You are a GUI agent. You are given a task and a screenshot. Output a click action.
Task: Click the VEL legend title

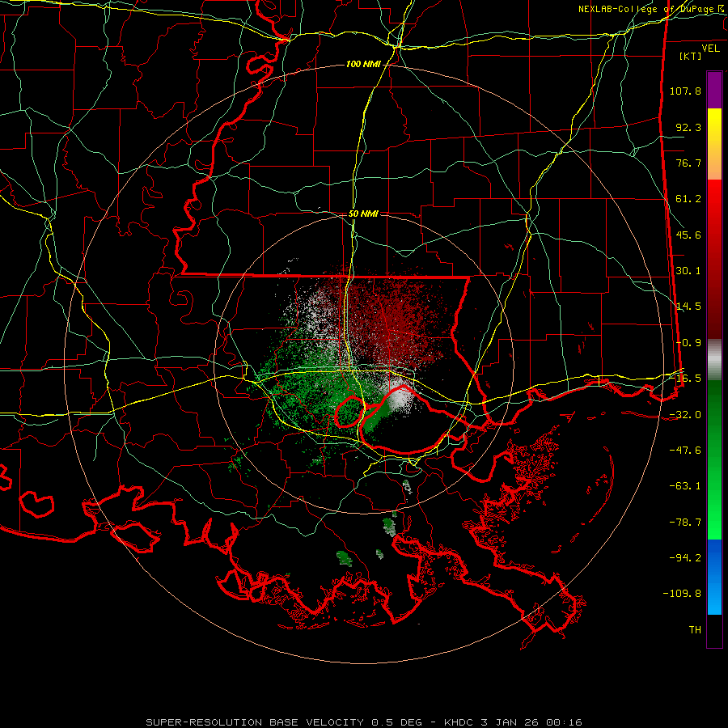pyautogui.click(x=710, y=49)
